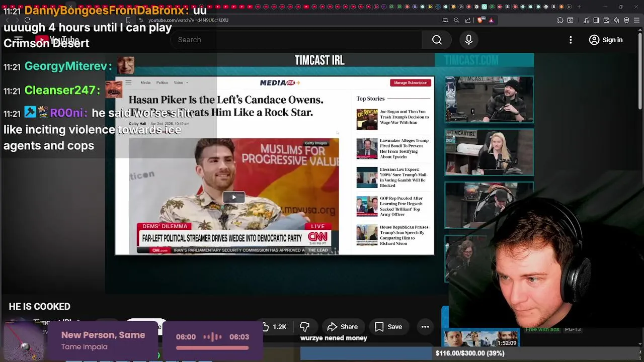The height and width of the screenshot is (362, 644).
Task: Click play button on Hasan Piker video
Action: 233,197
